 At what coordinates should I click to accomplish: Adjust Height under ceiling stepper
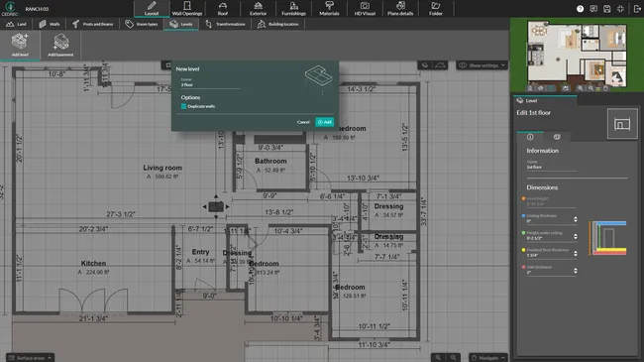pos(576,236)
